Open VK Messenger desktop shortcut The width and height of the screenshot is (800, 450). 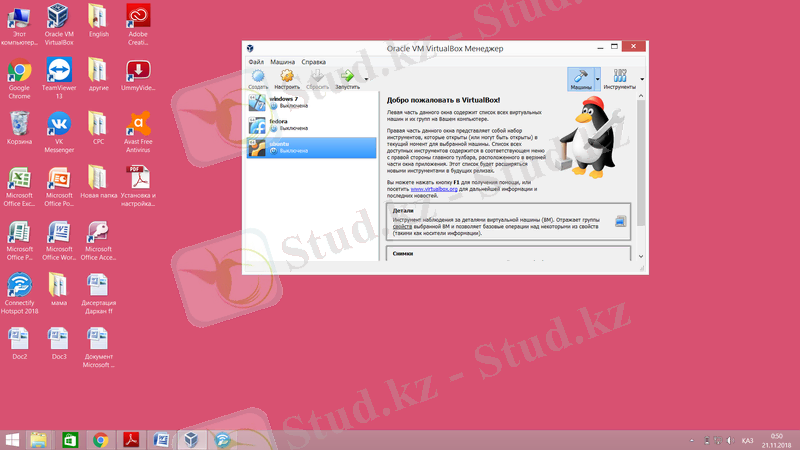tap(59, 132)
